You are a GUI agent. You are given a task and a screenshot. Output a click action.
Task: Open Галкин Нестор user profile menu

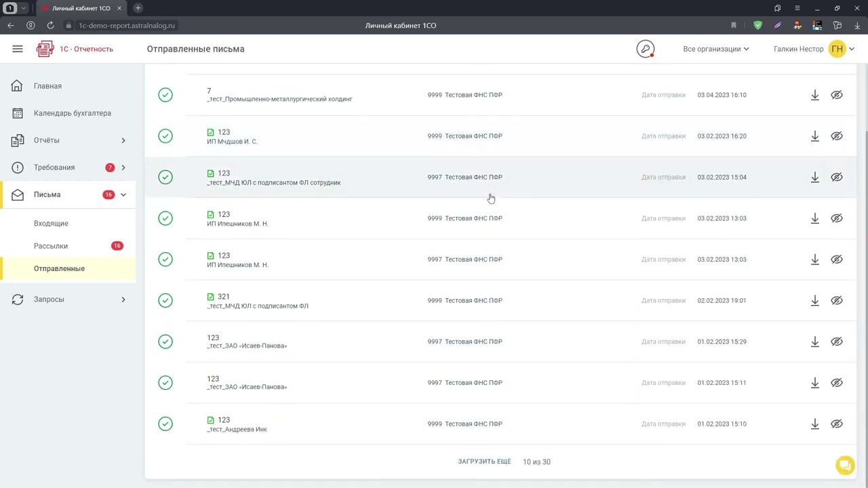(814, 49)
